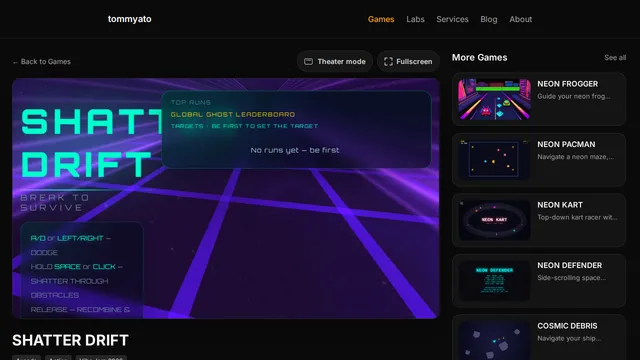Image resolution: width=640 pixels, height=360 pixels.
Task: Open the Labs nav item
Action: point(415,19)
